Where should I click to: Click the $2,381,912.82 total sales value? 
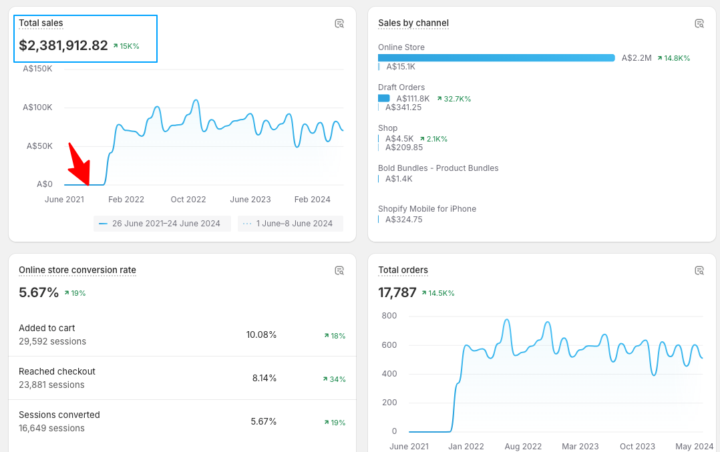[x=63, y=45]
